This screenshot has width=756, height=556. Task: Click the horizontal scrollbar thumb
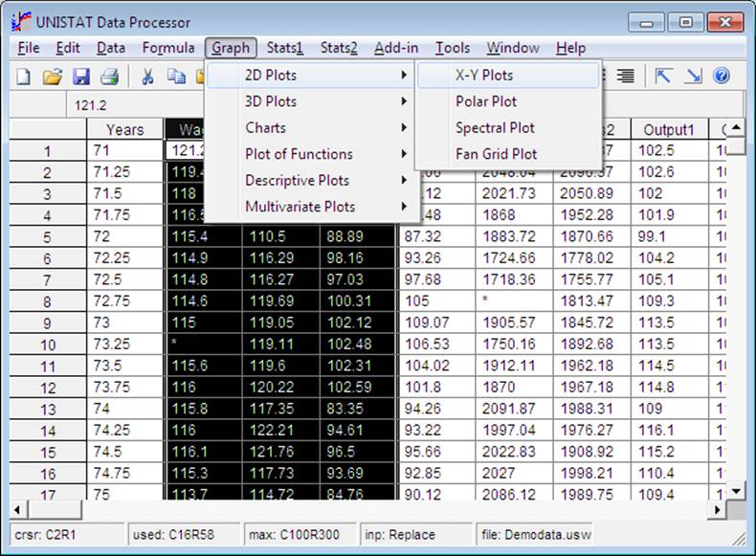(55, 510)
